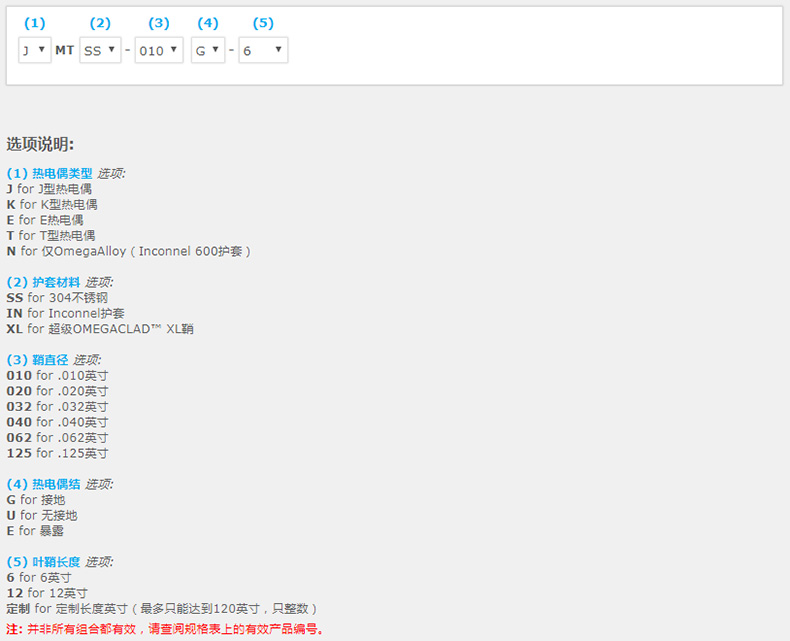790x641 pixels.
Task: Select the (5) 叶鞘长度 section heading
Action: coord(43,562)
